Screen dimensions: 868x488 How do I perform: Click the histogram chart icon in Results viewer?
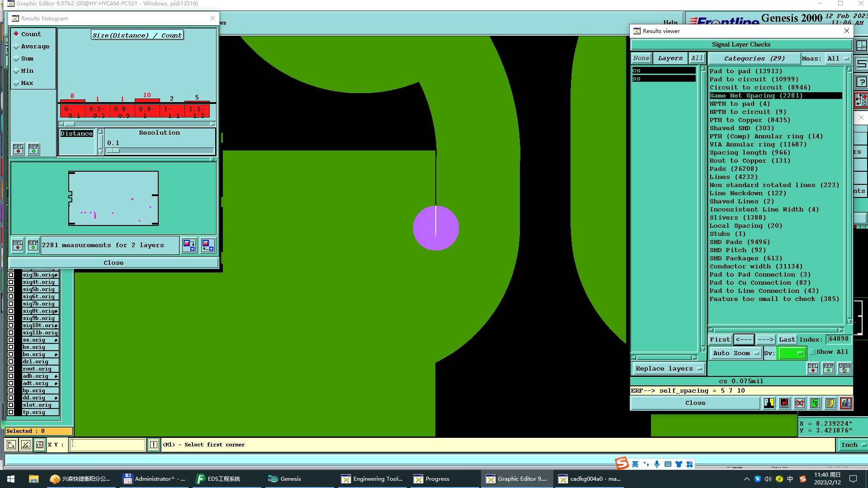click(x=845, y=403)
